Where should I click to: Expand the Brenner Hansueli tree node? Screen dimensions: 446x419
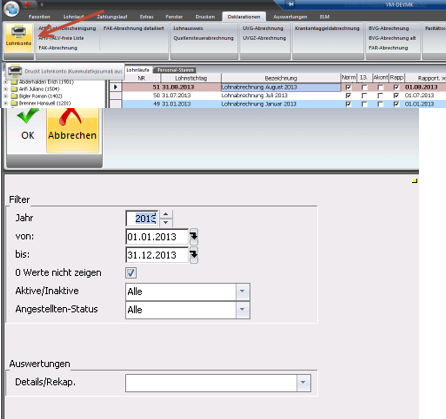(x=6, y=103)
